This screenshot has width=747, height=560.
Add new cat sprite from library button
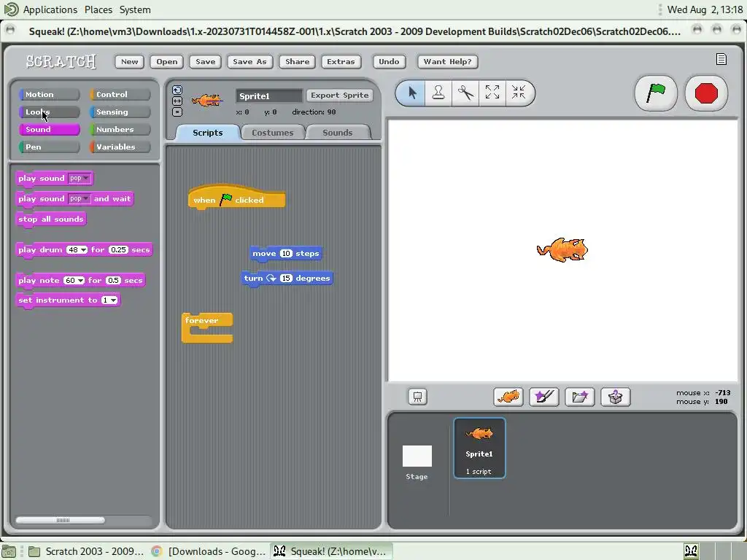(x=508, y=397)
